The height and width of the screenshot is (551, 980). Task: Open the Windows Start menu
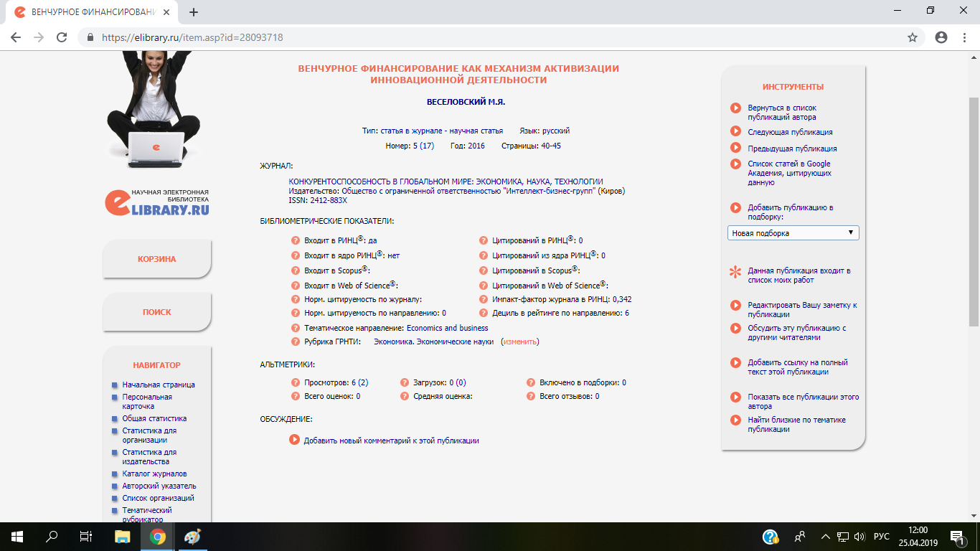[x=17, y=537]
